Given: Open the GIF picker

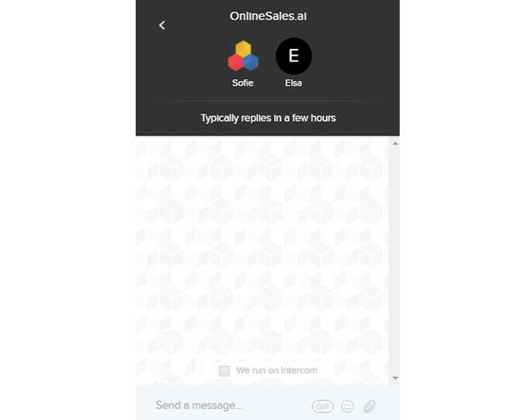Looking at the screenshot, I should pos(323,406).
